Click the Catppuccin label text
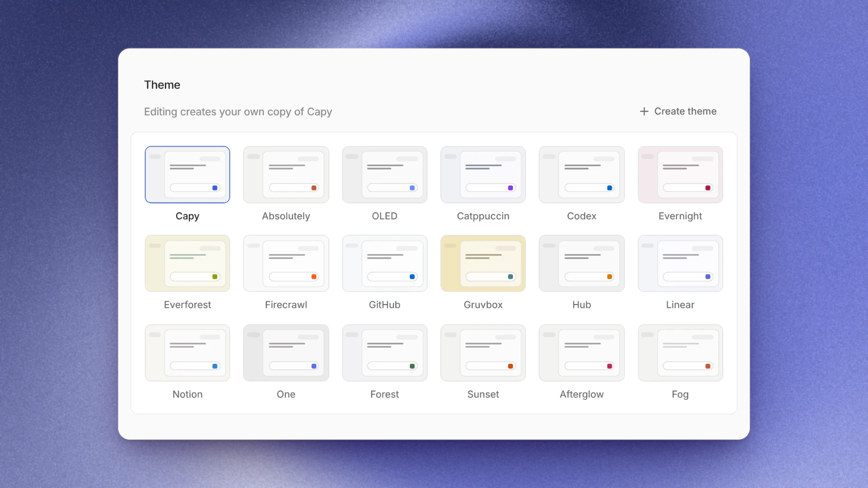Screen dimensions: 868x488 tap(483, 216)
